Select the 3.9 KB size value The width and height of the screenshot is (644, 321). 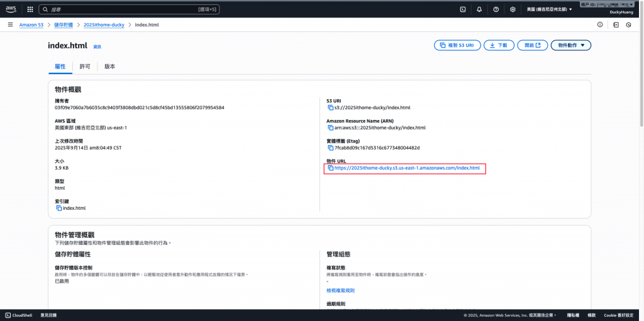[62, 168]
